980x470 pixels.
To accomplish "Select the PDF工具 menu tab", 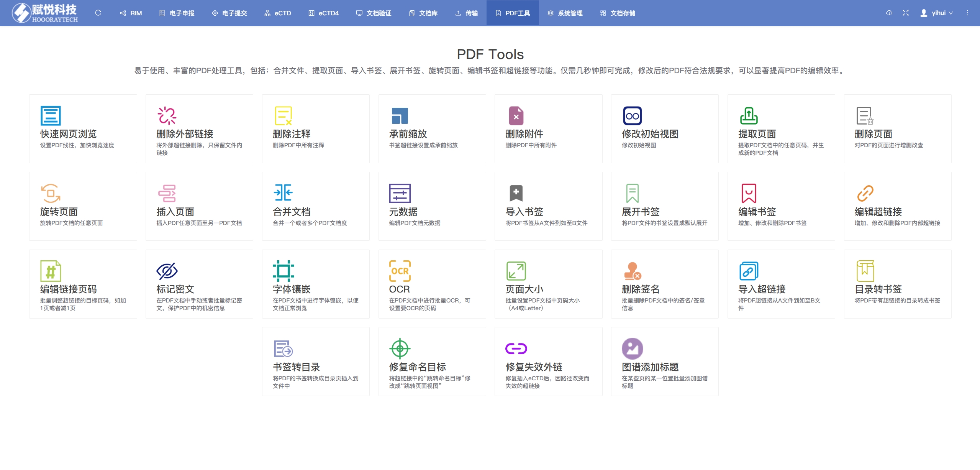I will click(513, 13).
